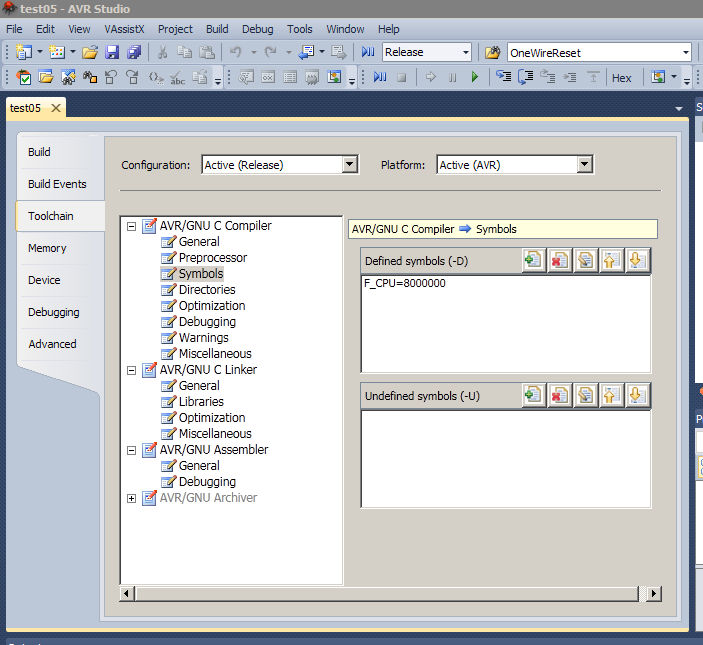
Task: Open the Debug menu
Action: (257, 29)
